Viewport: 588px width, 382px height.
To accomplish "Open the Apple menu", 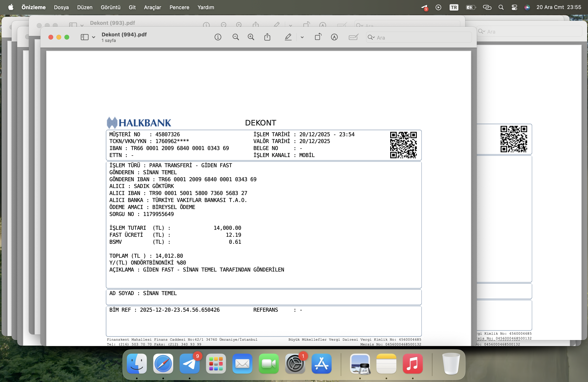I will tap(11, 7).
